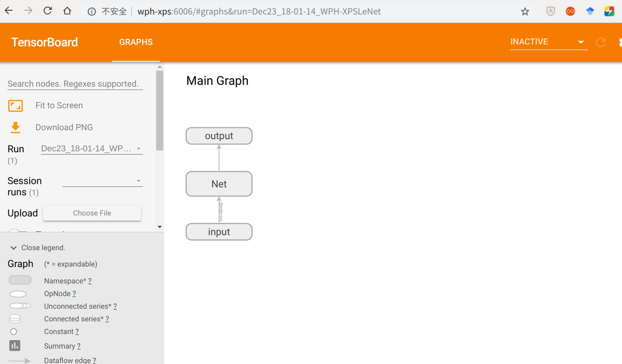This screenshot has height=364, width=622.
Task: Select the Net namespace node
Action: 219,184
